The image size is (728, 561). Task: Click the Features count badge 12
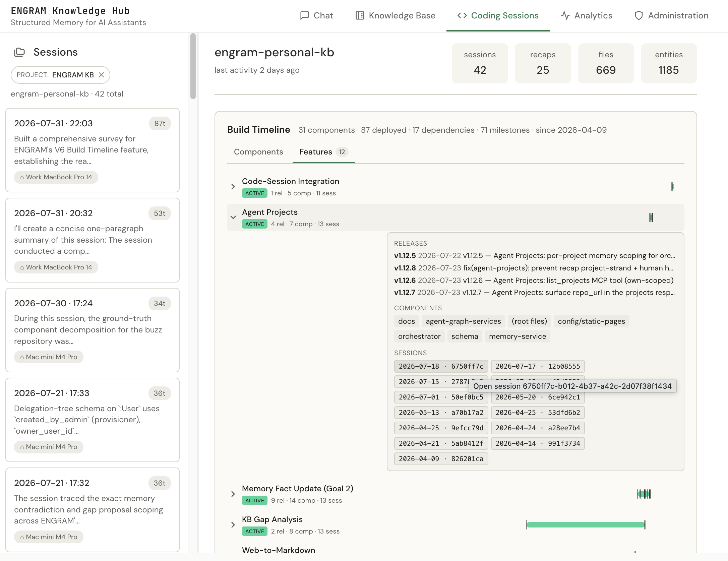(x=342, y=152)
